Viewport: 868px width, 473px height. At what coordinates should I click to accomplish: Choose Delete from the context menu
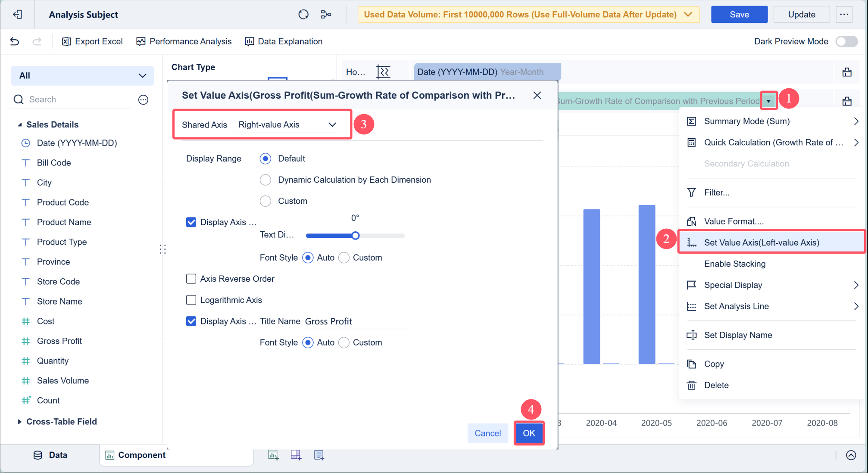tap(771, 385)
